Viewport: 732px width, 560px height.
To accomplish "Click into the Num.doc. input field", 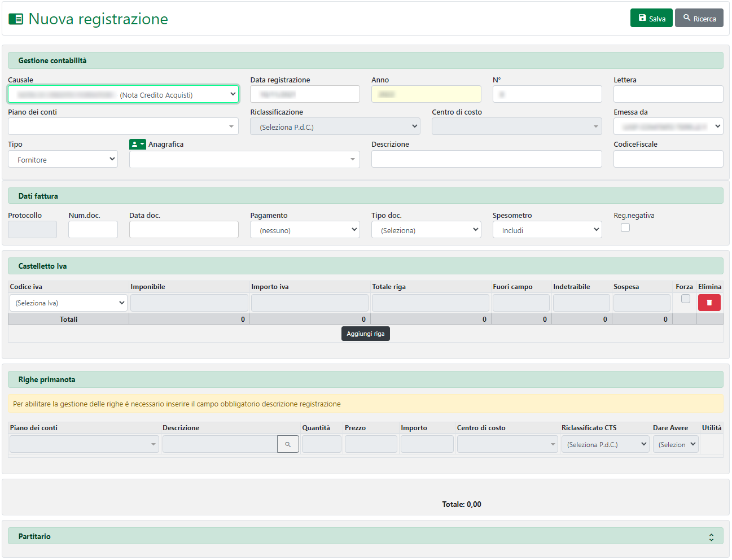I will tap(93, 230).
